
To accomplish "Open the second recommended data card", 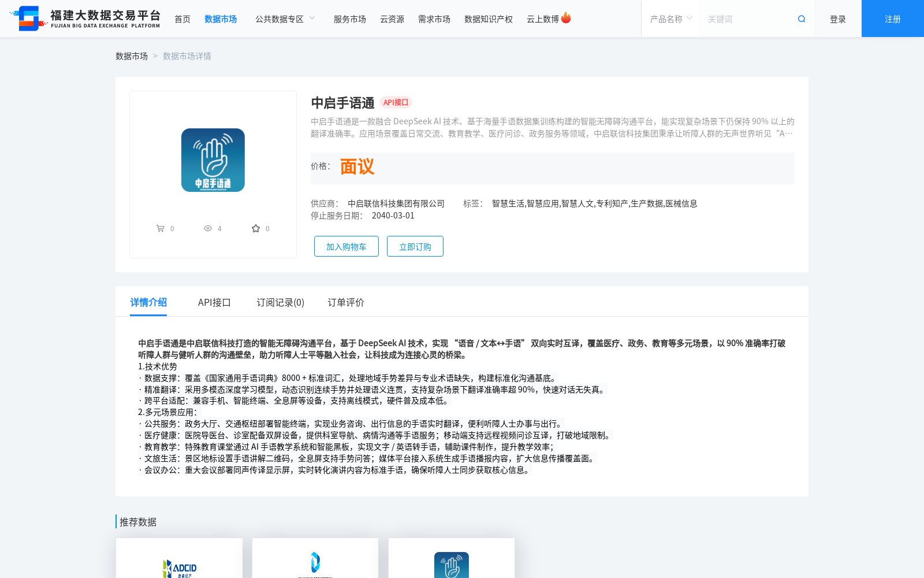I will [315, 558].
